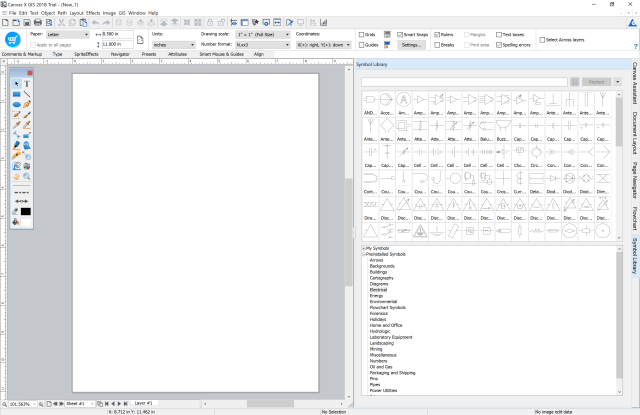Click the black pen ink swatch
This screenshot has height=415, width=640.
(x=26, y=211)
